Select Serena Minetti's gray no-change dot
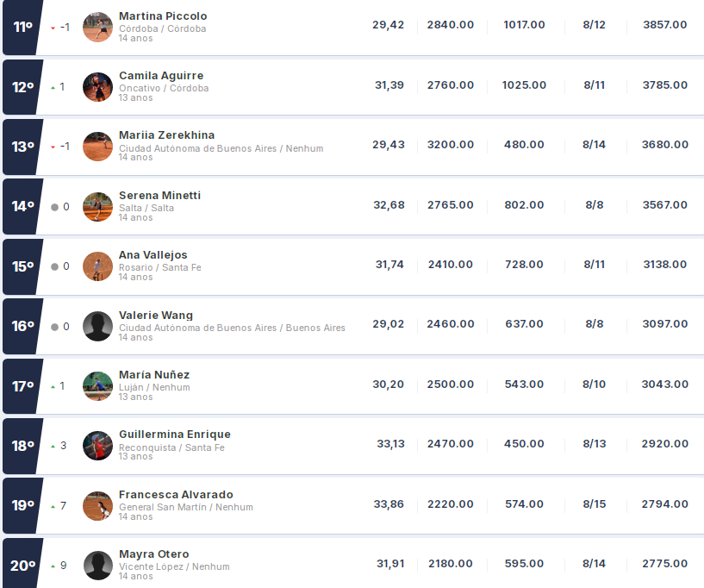Screen dimensions: 704x588 click(55, 207)
